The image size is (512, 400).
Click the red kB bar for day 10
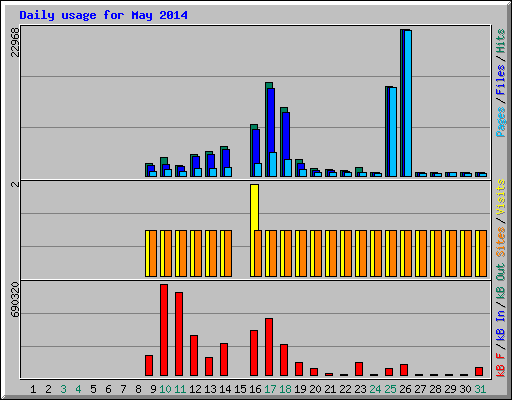pyautogui.click(x=164, y=330)
